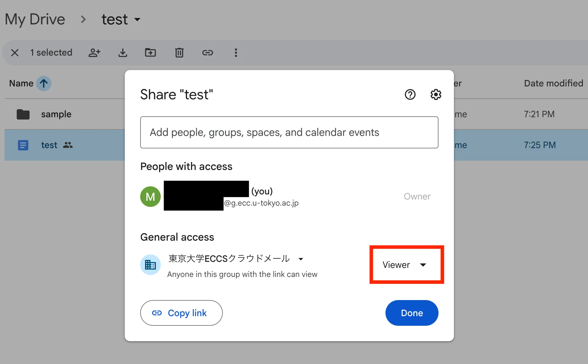Clear selection with the X icon
The width and height of the screenshot is (588, 364).
(15, 52)
